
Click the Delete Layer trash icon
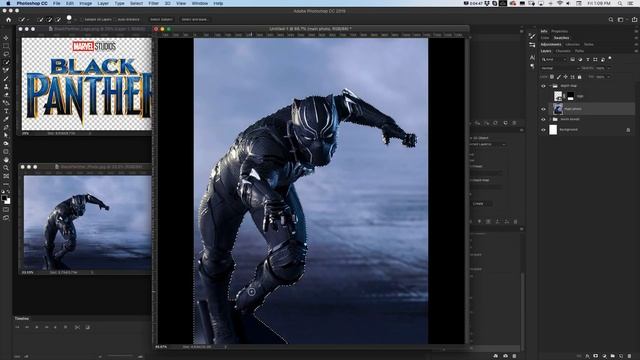629,356
